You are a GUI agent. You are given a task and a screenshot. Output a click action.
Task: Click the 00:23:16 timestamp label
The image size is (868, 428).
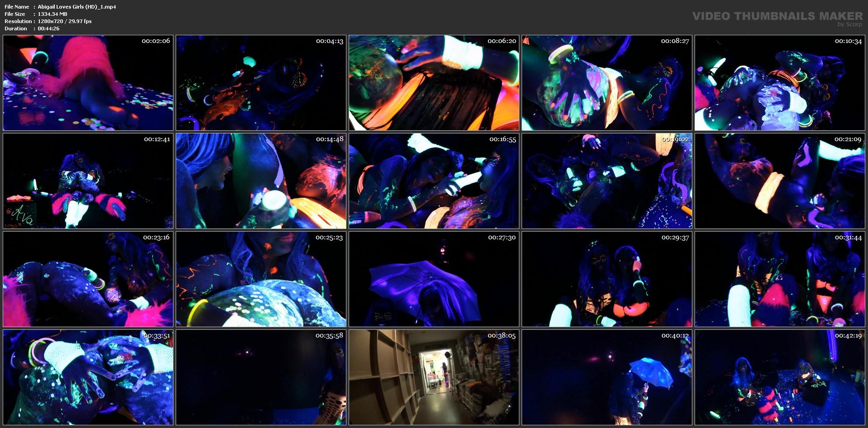tap(156, 238)
